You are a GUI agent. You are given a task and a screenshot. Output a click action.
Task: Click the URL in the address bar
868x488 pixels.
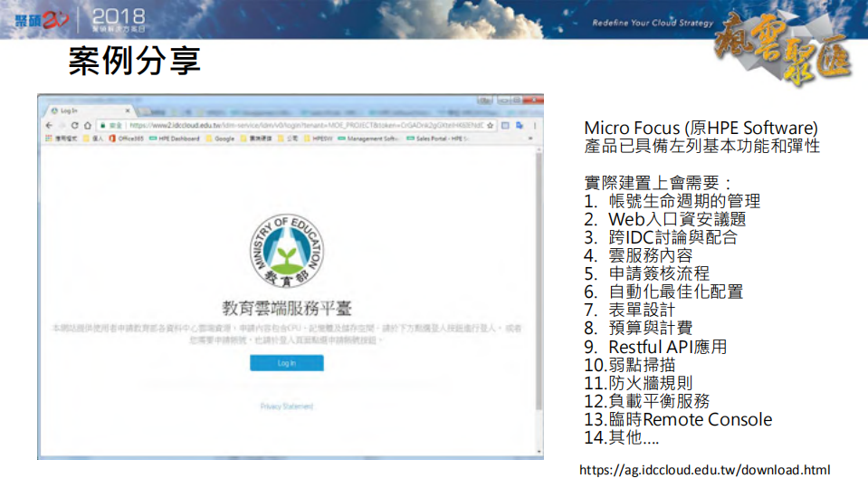(306, 126)
